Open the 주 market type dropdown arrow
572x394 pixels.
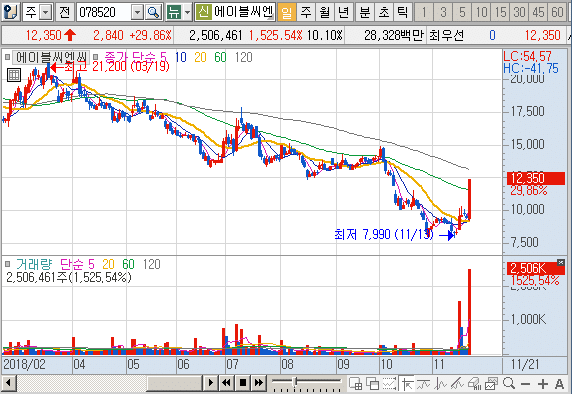click(46, 13)
